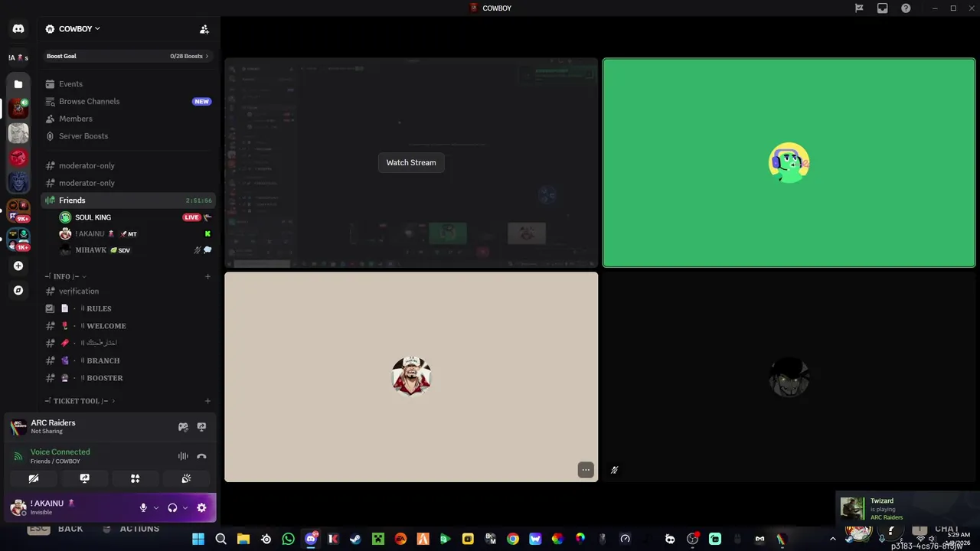
Task: Open microphone input options arrow
Action: pyautogui.click(x=156, y=507)
